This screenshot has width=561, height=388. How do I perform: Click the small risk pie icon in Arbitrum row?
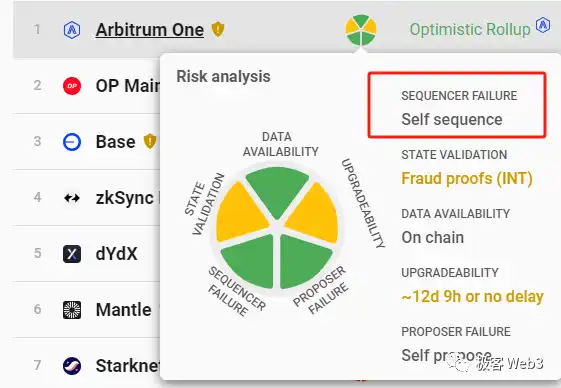tap(361, 30)
